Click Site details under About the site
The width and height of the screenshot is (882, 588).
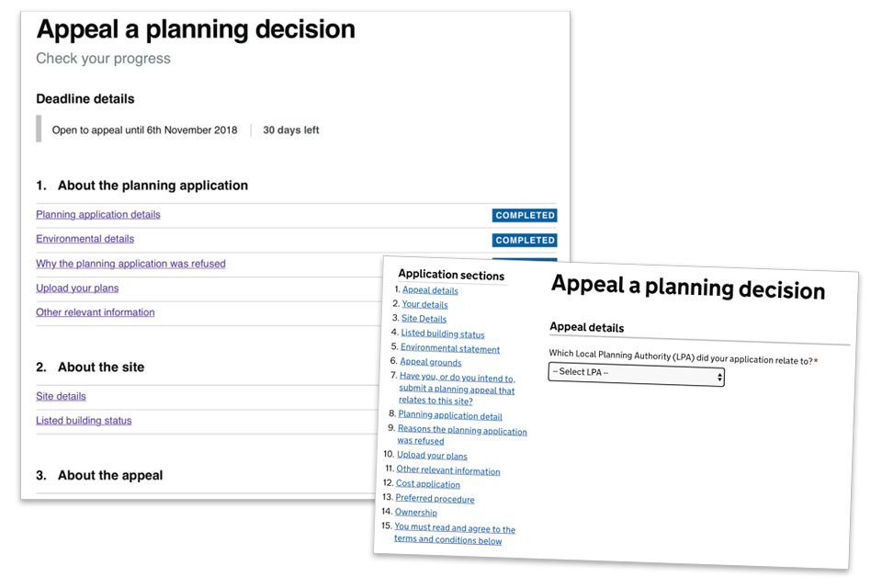(x=61, y=396)
